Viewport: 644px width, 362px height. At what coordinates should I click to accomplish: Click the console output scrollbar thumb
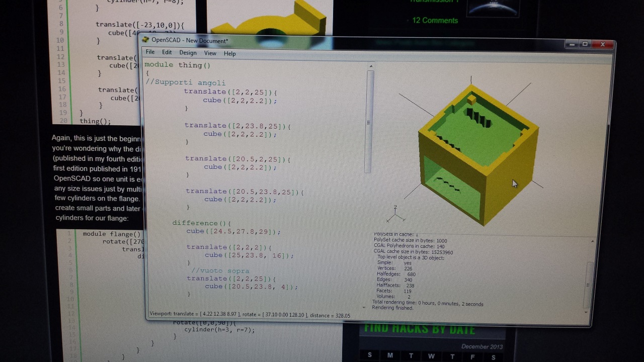click(x=588, y=285)
